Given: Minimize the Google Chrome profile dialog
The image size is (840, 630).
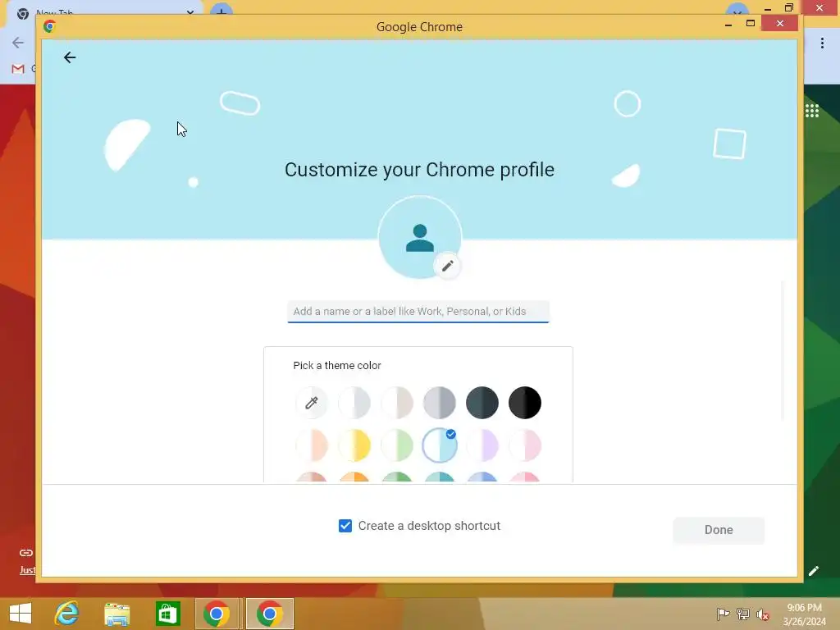Looking at the screenshot, I should 728,24.
